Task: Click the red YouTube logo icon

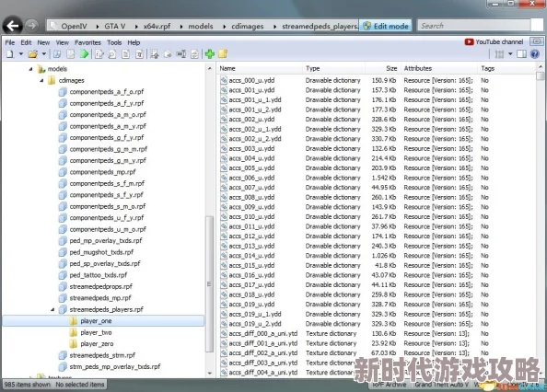Action: tap(469, 41)
